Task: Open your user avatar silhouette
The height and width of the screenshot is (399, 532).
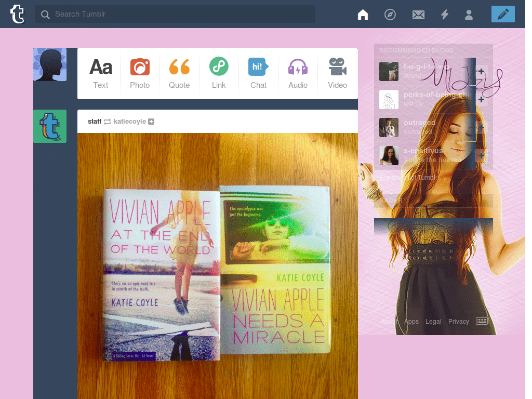Action: coord(50,64)
